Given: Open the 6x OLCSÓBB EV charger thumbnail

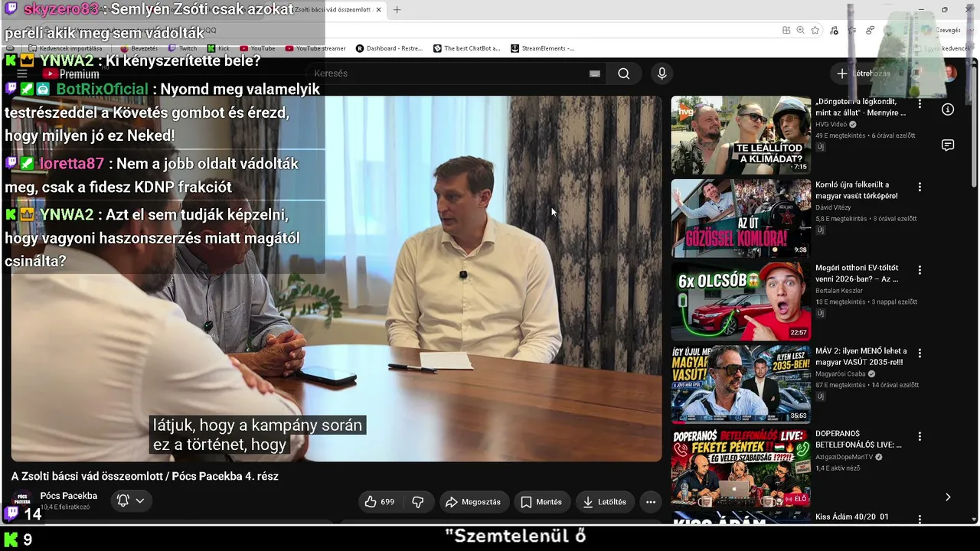Looking at the screenshot, I should [x=741, y=302].
